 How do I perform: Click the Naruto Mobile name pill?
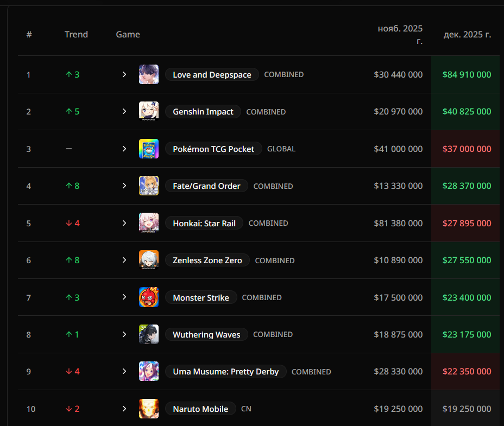pos(200,409)
